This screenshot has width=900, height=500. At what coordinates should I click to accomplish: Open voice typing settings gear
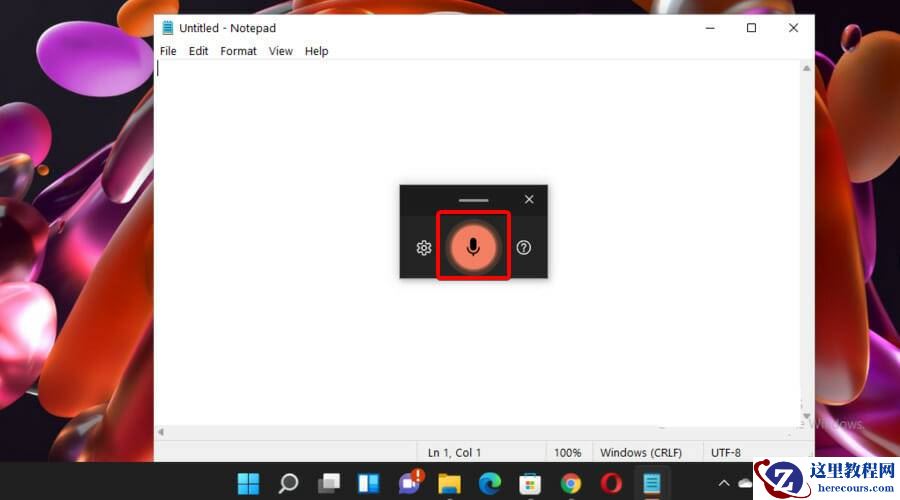pos(424,248)
